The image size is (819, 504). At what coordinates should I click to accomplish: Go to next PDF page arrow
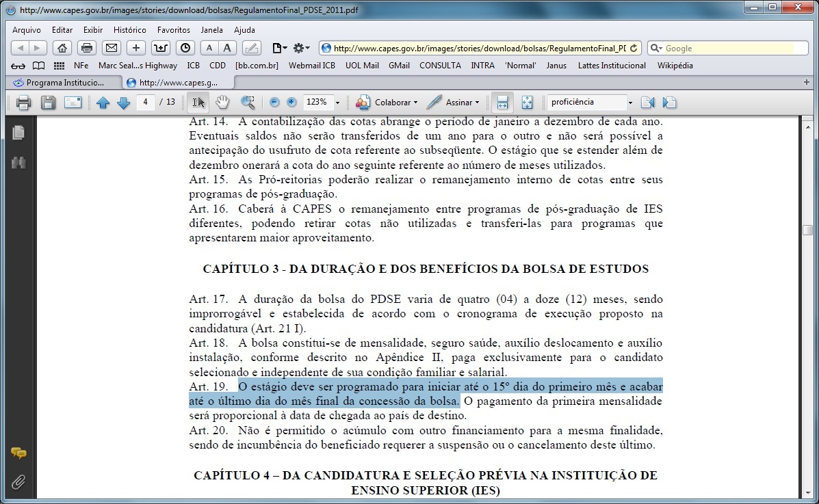(x=124, y=103)
